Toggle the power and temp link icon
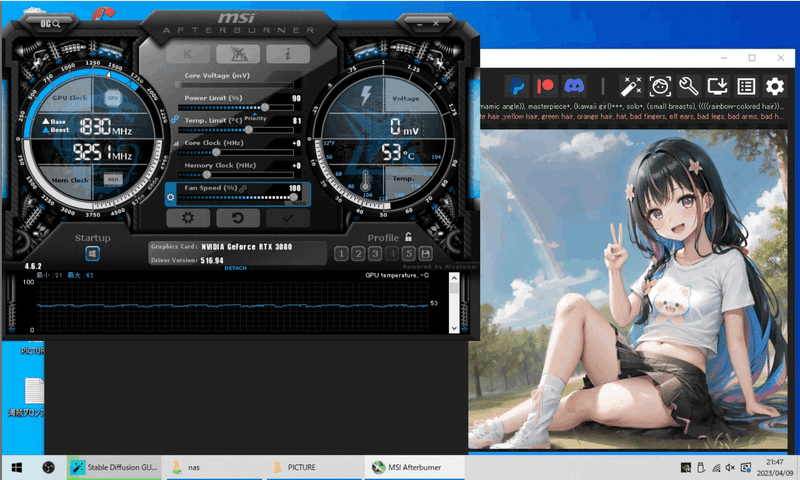 pos(174,119)
